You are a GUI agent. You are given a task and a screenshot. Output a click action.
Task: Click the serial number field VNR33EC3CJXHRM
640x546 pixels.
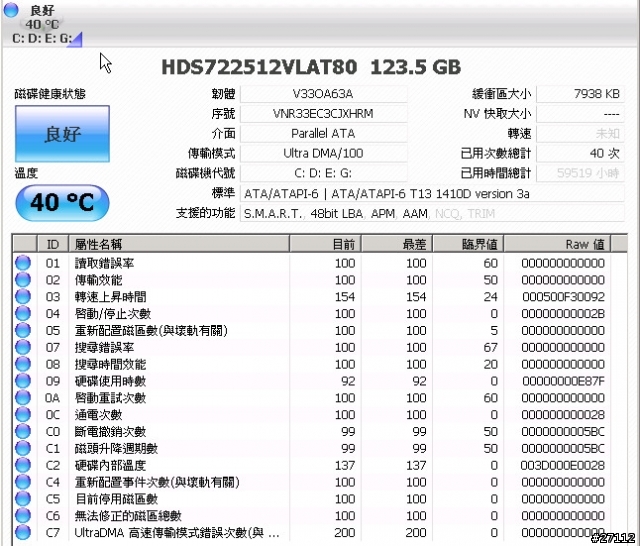tap(323, 113)
